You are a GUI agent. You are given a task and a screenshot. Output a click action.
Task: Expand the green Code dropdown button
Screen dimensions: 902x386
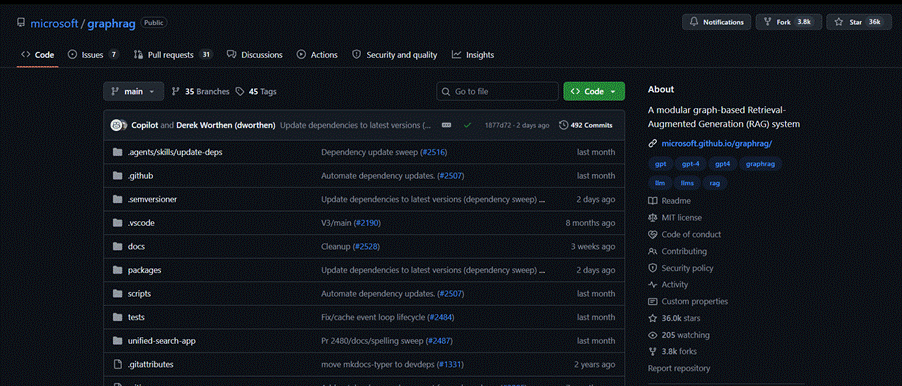click(x=594, y=91)
